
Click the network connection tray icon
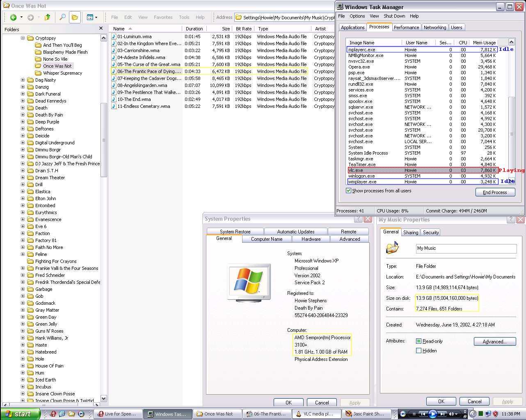488,414
